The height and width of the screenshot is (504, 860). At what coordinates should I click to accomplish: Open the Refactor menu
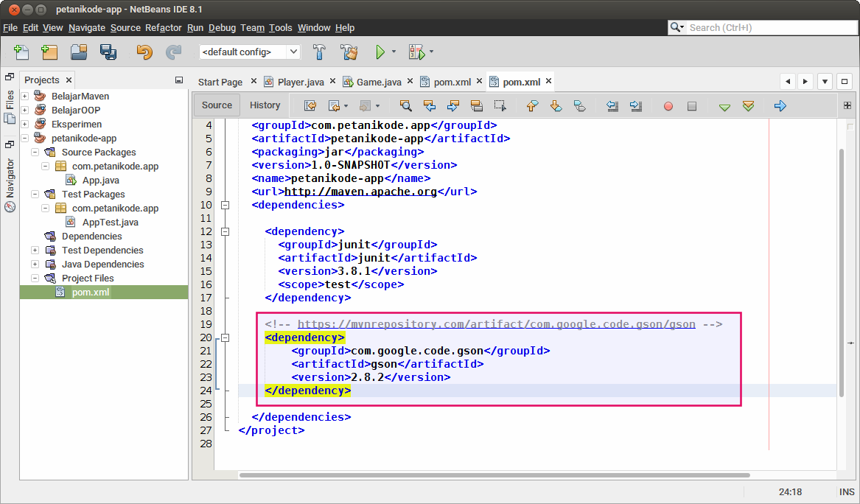click(x=163, y=27)
